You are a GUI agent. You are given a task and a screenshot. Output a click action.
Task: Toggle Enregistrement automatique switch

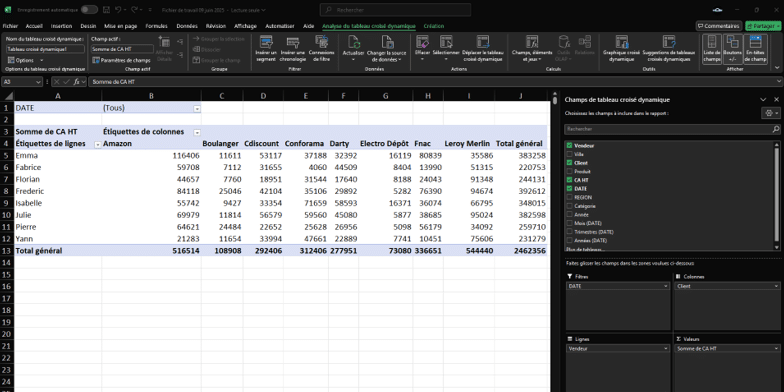(90, 10)
